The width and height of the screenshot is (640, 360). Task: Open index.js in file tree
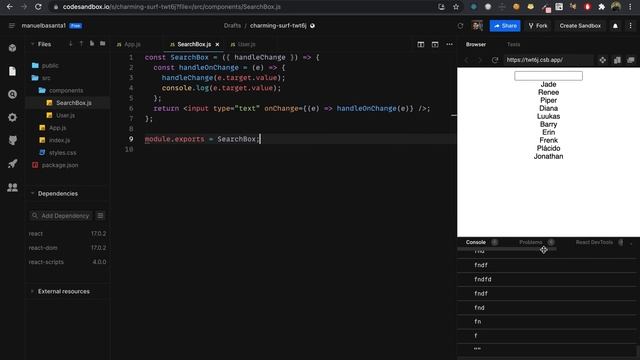[59, 140]
